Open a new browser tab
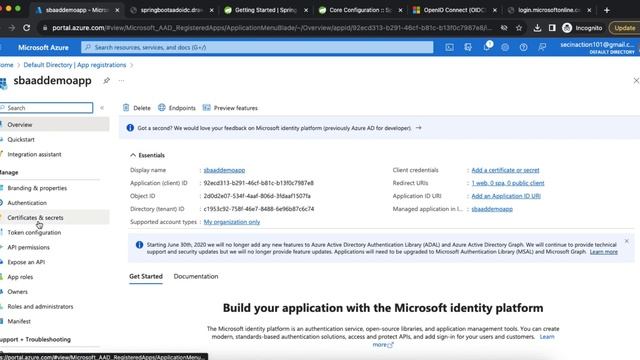 point(607,10)
